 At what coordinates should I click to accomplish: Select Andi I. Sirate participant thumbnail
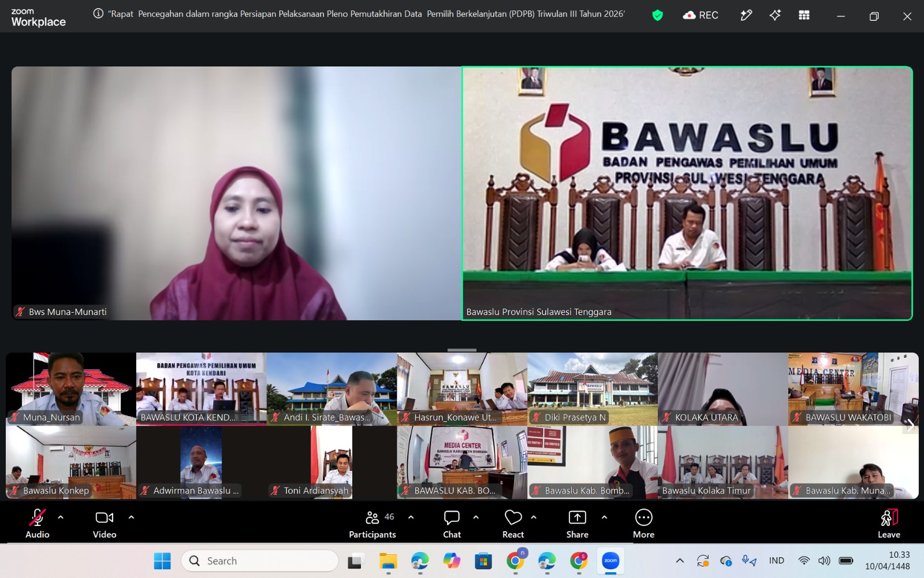(x=332, y=389)
